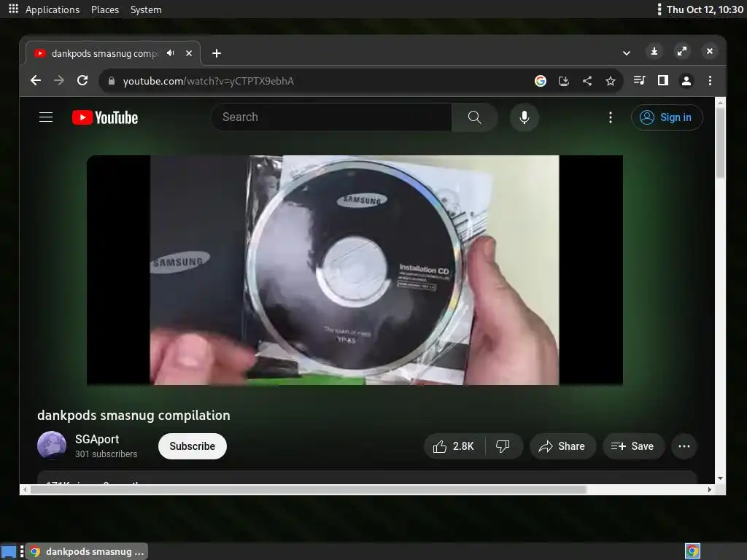Screen dimensions: 747x560
Task: Click the taskbar dankpods window entry
Action: click(87, 551)
